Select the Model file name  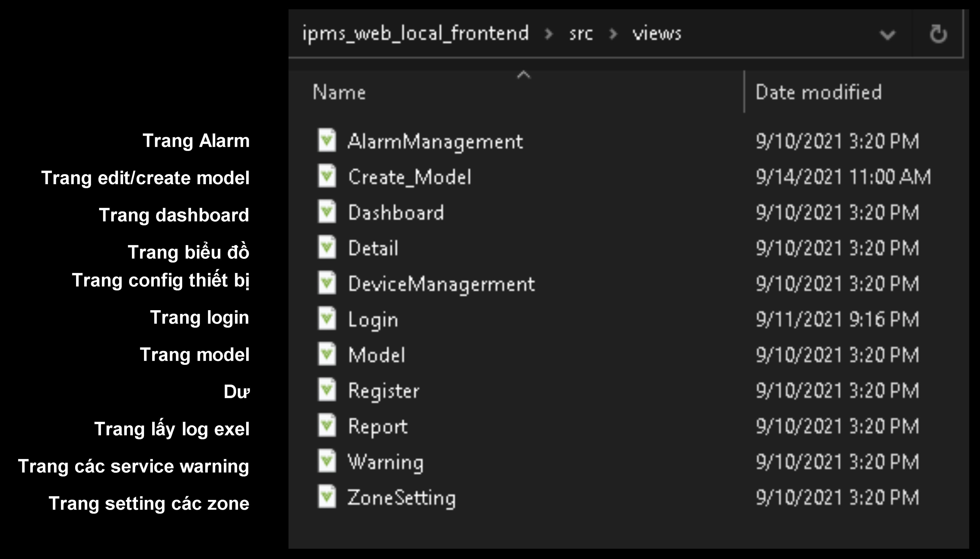coord(376,355)
